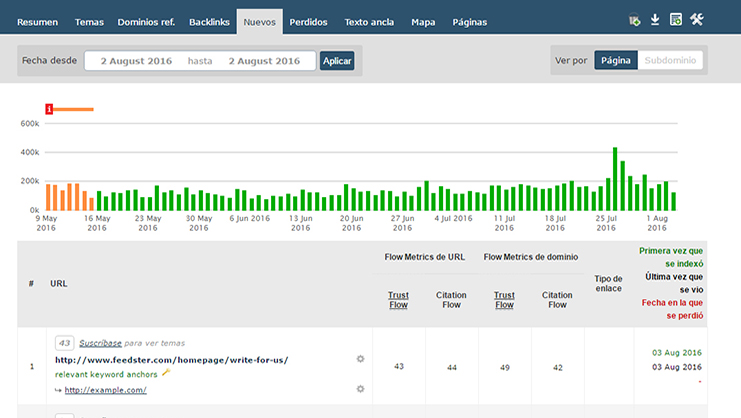Select the Nuevos tab
Screen dimensions: 741x418
click(259, 22)
